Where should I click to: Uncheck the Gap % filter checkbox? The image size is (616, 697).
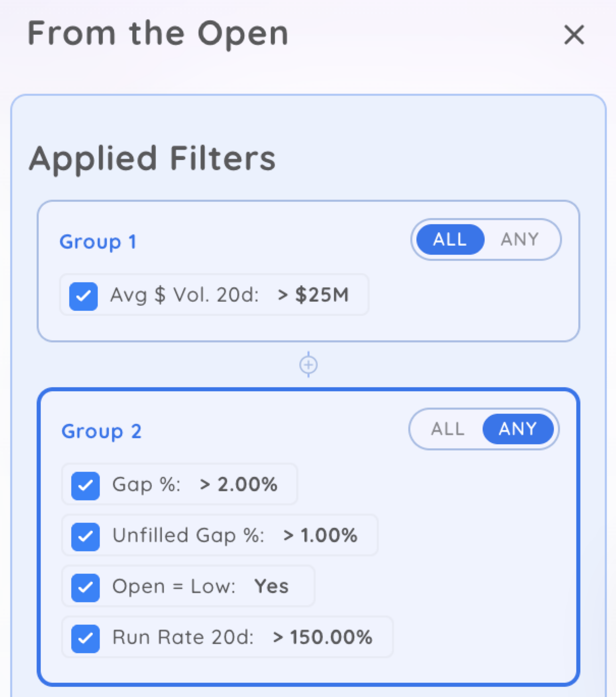click(x=86, y=486)
